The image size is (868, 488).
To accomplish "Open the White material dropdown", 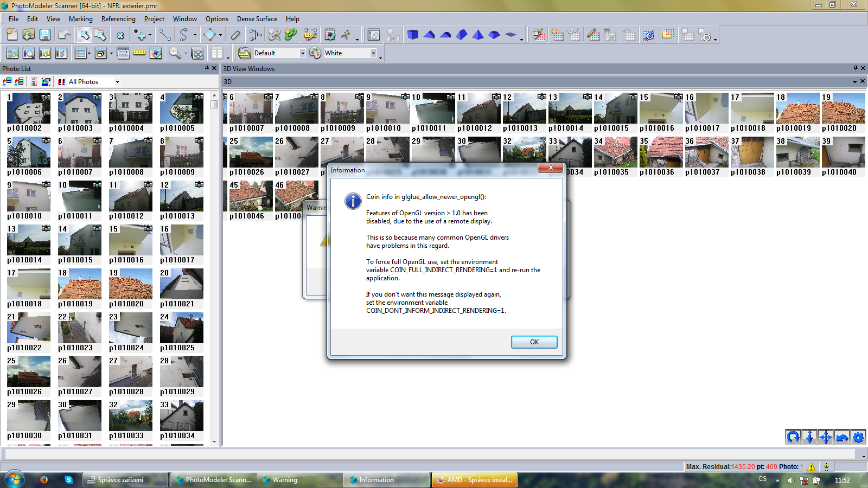I will (373, 53).
